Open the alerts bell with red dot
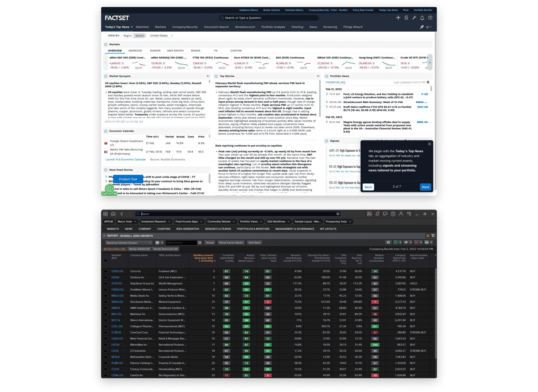This screenshot has width=538, height=392. pyautogui.click(x=377, y=214)
